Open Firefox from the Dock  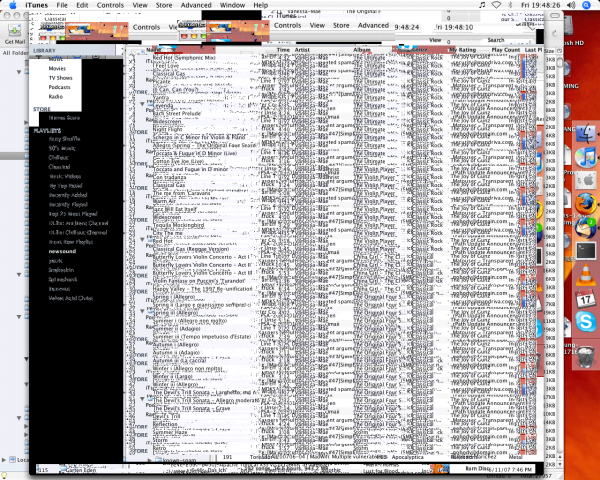[x=585, y=203]
